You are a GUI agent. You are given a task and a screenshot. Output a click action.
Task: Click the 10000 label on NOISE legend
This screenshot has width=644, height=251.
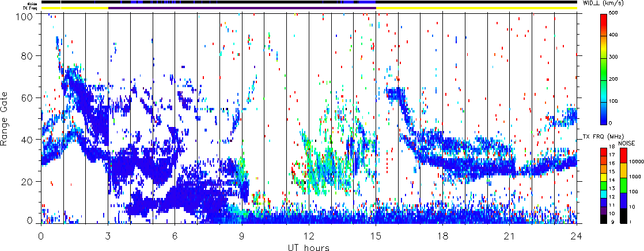pyautogui.click(x=636, y=162)
